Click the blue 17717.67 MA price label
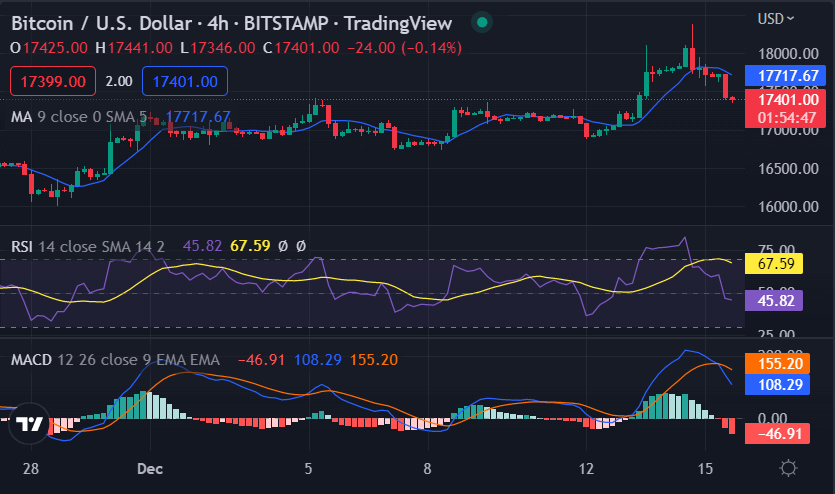835x494 pixels. point(785,76)
